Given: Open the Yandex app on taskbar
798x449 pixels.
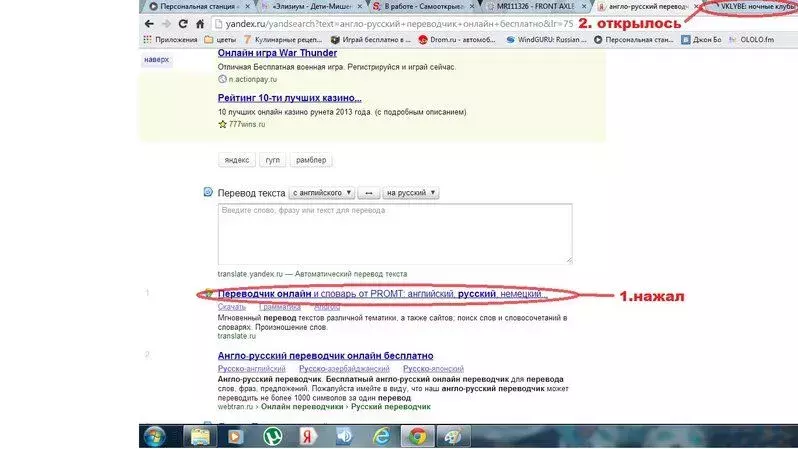Looking at the screenshot, I should [x=307, y=437].
